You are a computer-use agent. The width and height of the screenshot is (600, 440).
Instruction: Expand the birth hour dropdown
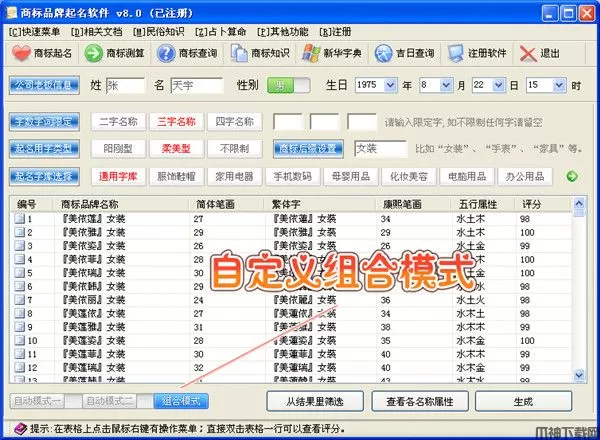click(559, 85)
